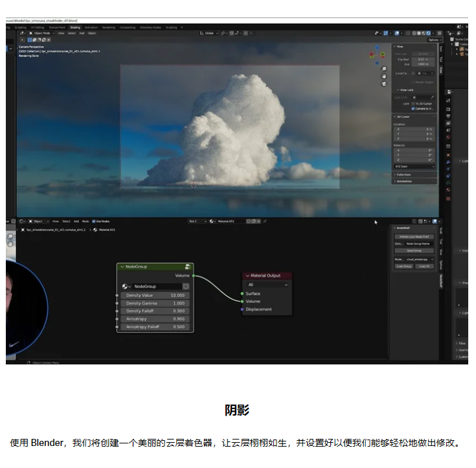
Task: Click the NodeGroup node header icon
Action: [x=188, y=267]
